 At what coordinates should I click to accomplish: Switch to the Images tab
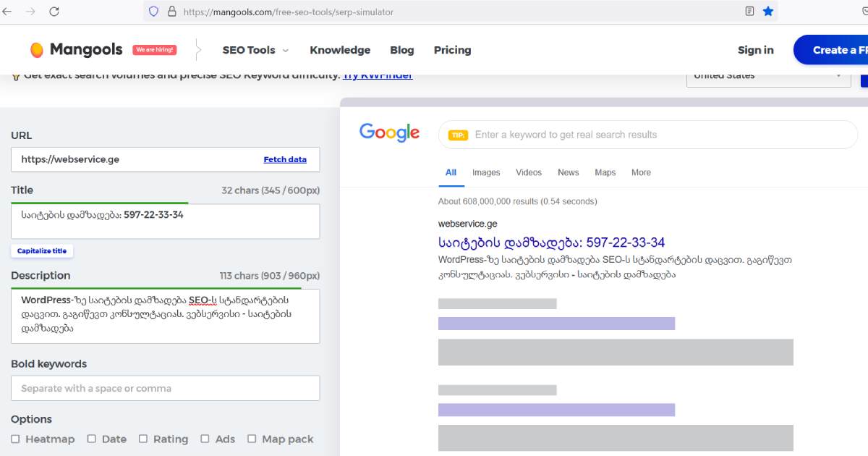point(486,172)
